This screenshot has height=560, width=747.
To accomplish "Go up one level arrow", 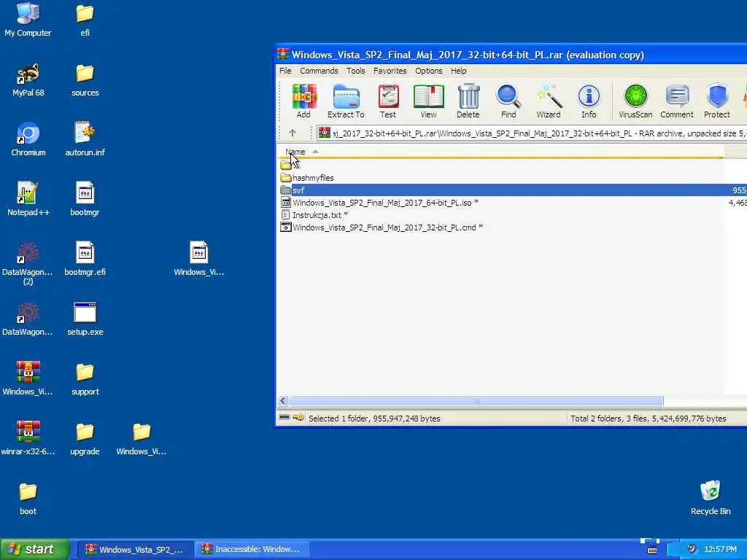I will click(x=293, y=133).
